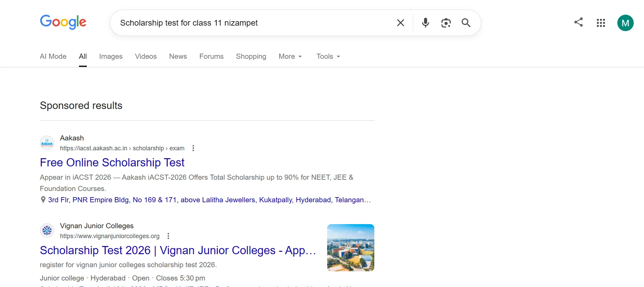Clear the search query with the X icon
Screen dimensions: 644x287
[401, 23]
